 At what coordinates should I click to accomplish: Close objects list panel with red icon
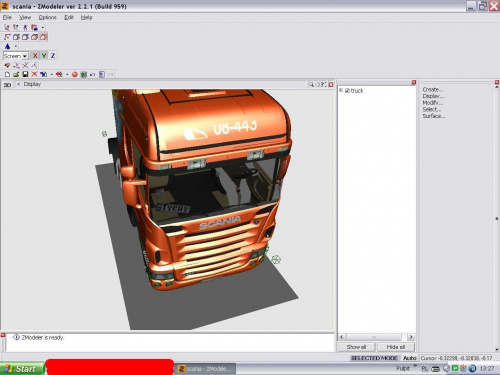coord(414,82)
